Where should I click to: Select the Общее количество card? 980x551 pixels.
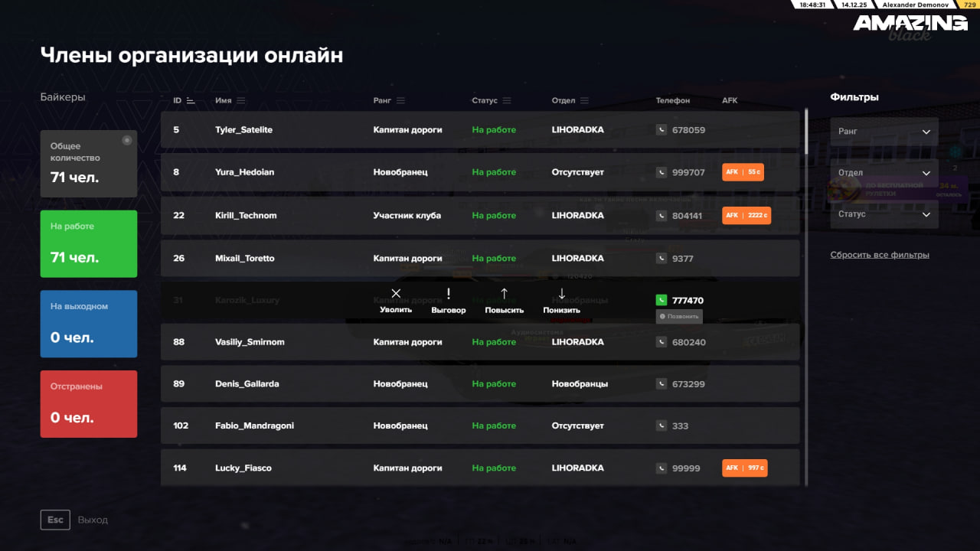[89, 164]
